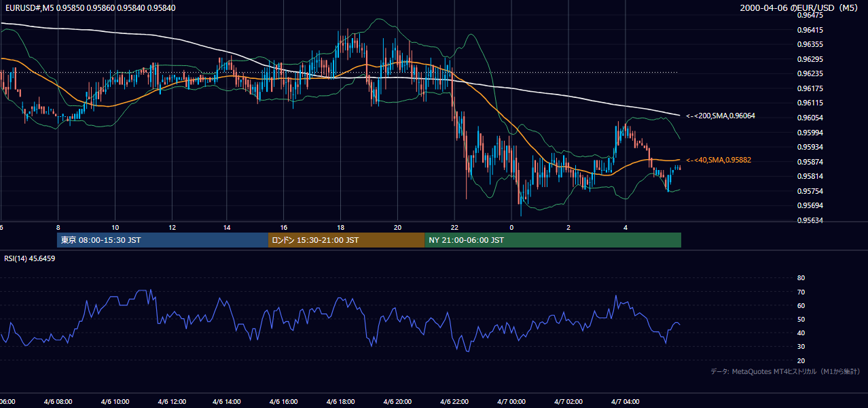Click price axis value 0.96415
Image resolution: width=868 pixels, height=408 pixels.
[x=810, y=29]
